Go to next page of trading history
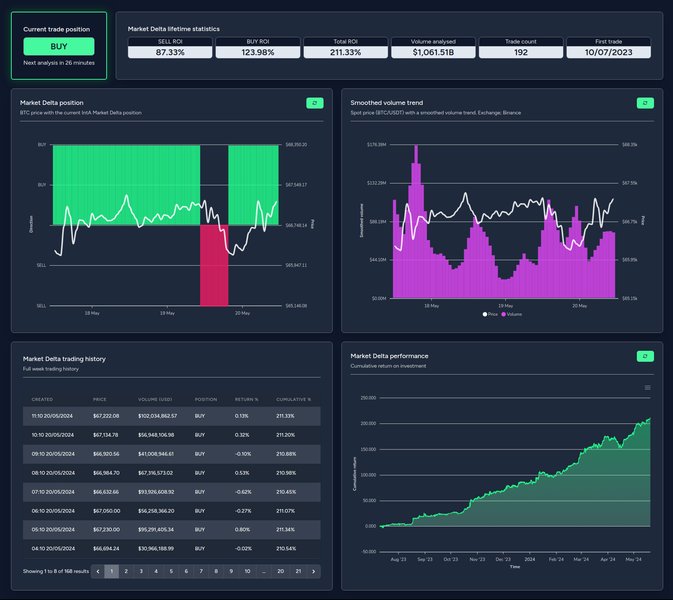 pyautogui.click(x=313, y=571)
